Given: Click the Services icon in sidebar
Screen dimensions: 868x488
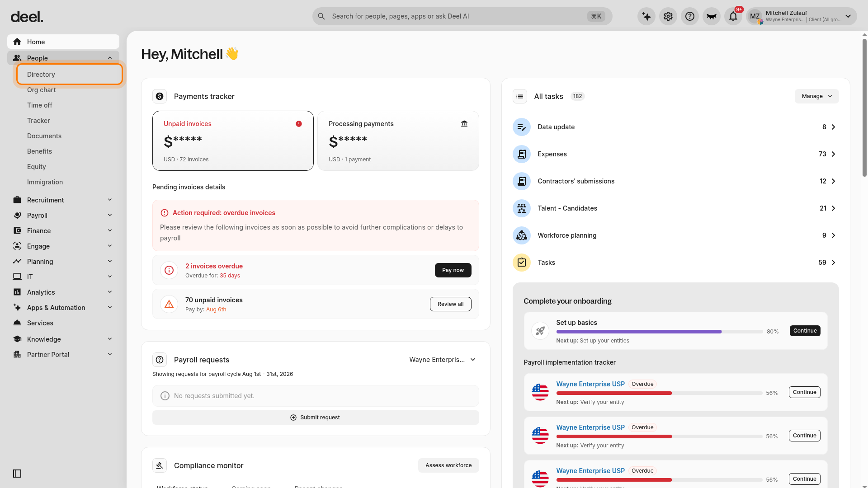Looking at the screenshot, I should [17, 323].
